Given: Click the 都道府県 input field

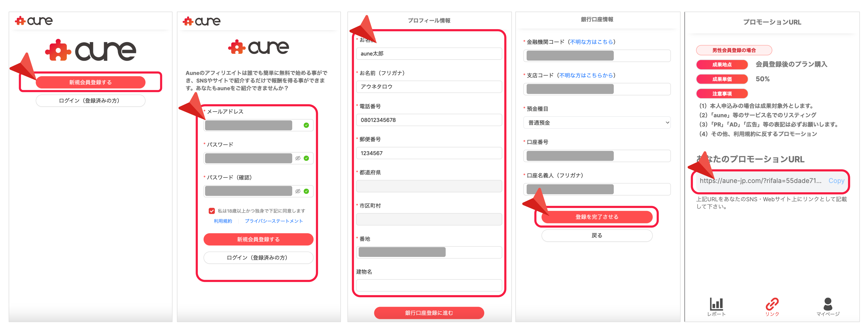Looking at the screenshot, I should [429, 186].
